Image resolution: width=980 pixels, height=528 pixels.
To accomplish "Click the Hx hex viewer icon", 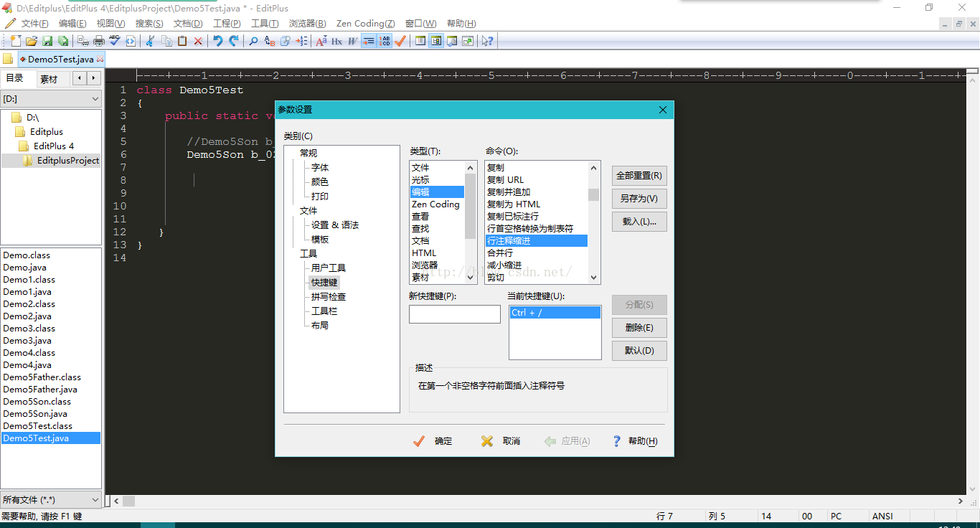I will (x=336, y=41).
